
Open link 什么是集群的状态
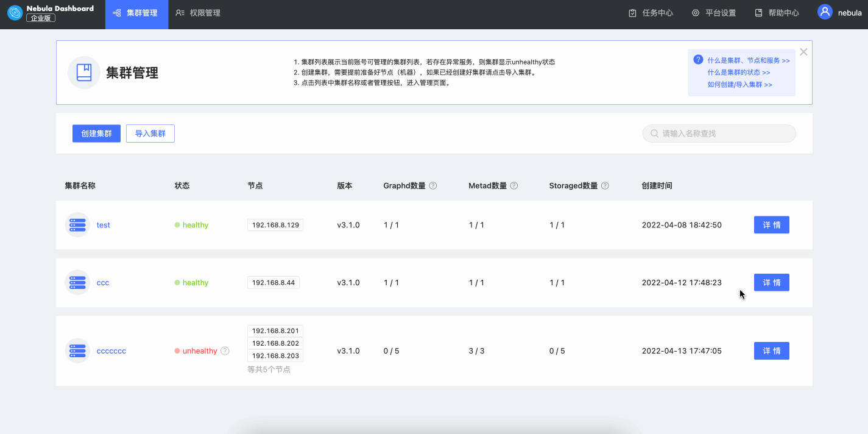click(x=739, y=73)
